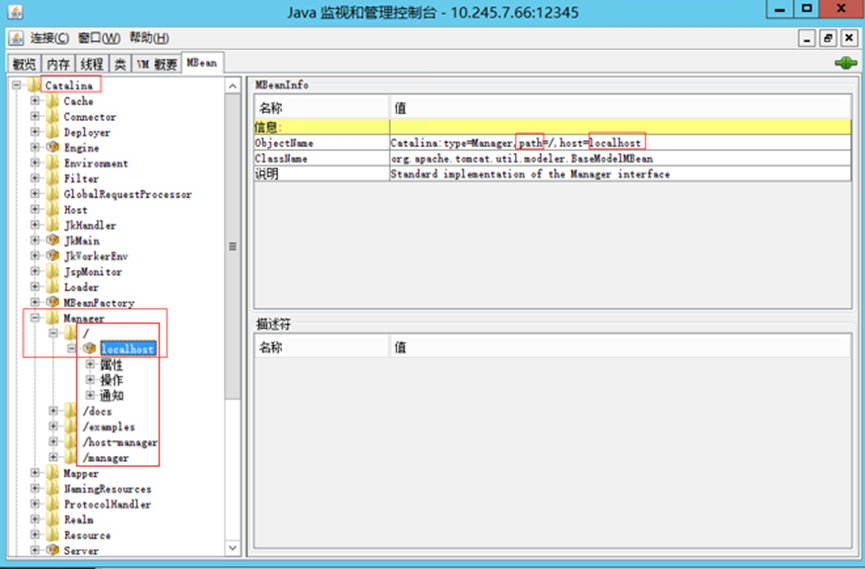Screen dimensions: 865x569
Task: Expand the Cache tree node
Action: (x=35, y=100)
